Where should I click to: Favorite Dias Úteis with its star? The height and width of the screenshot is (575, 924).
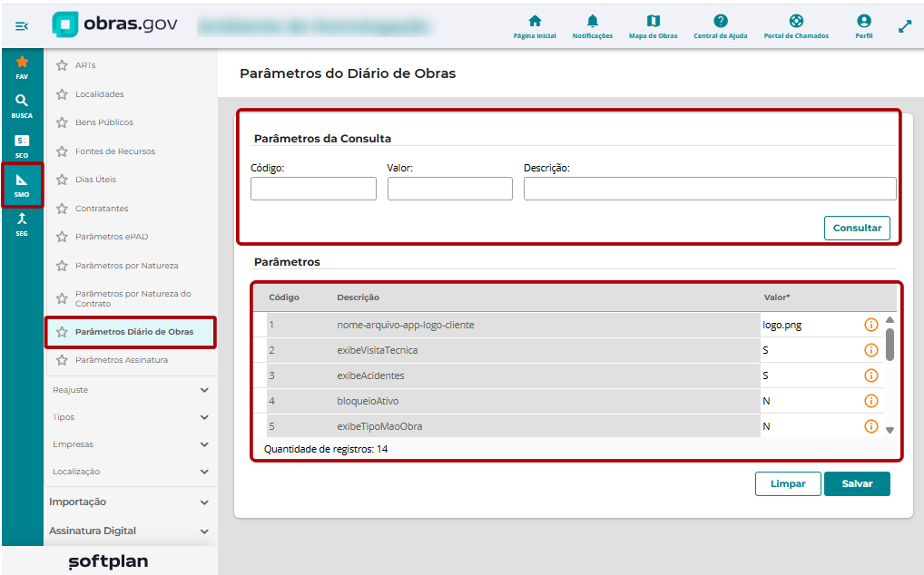[62, 180]
